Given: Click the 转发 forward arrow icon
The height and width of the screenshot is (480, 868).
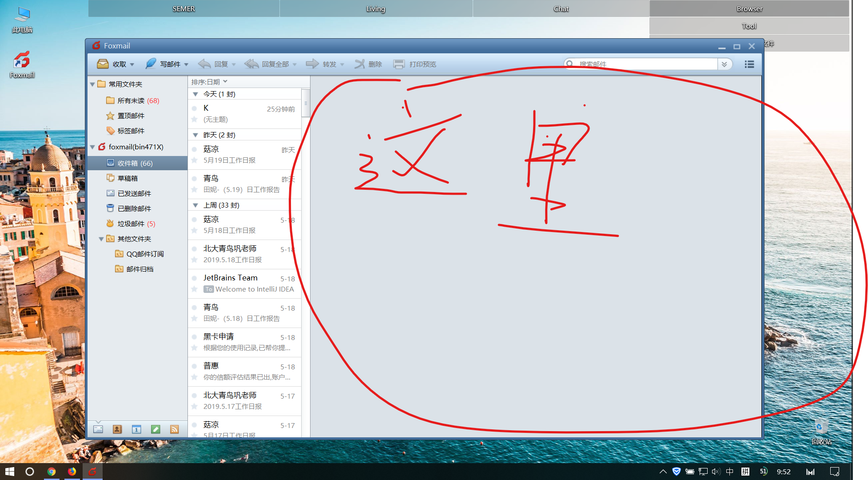Looking at the screenshot, I should pos(312,64).
